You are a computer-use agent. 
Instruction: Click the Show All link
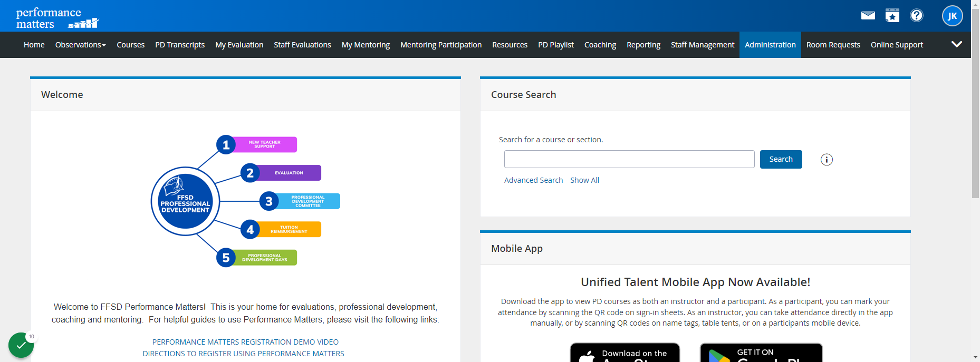(x=584, y=180)
